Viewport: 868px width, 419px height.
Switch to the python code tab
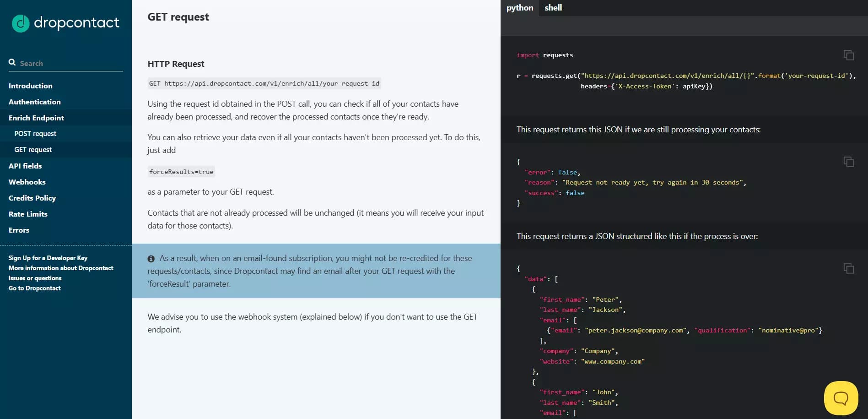(x=520, y=8)
